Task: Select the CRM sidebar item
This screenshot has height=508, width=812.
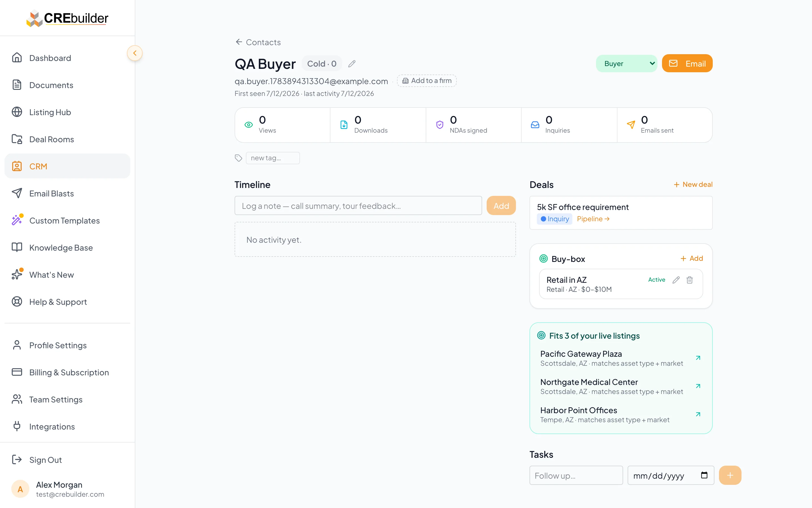Action: (67, 166)
